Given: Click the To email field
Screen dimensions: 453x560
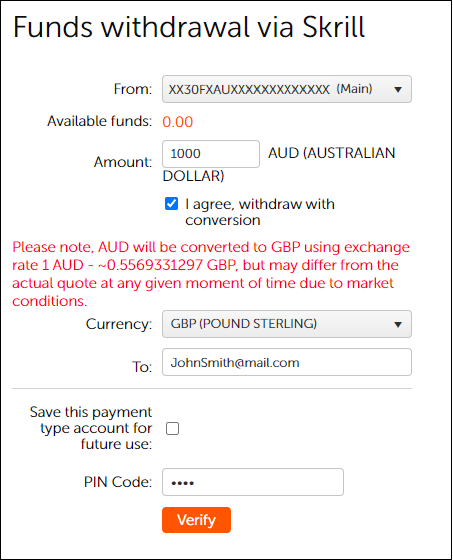Looking at the screenshot, I should coord(287,362).
